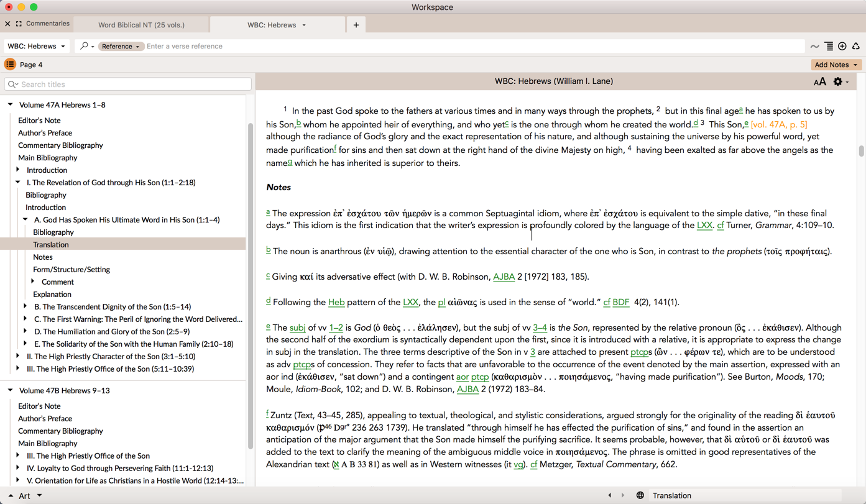866x504 pixels.
Task: Collapse Volume 47A Hebrews 1–8
Action: coord(10,105)
